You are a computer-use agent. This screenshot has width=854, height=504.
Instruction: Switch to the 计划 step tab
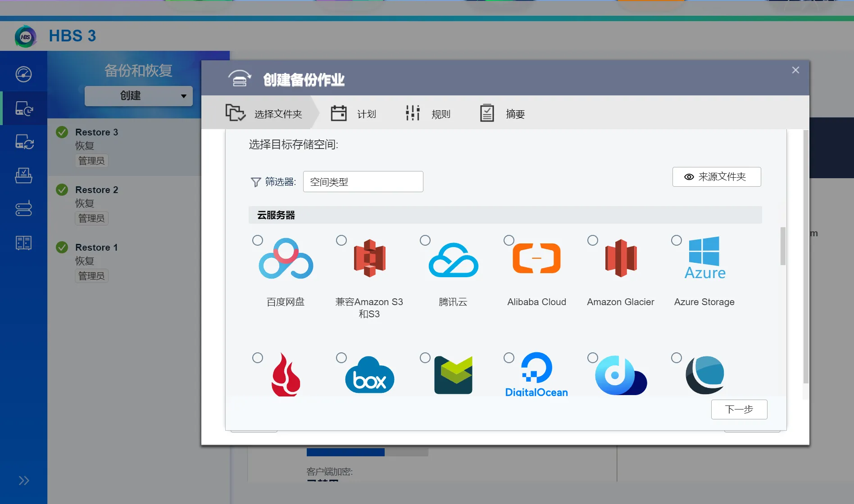pos(354,114)
